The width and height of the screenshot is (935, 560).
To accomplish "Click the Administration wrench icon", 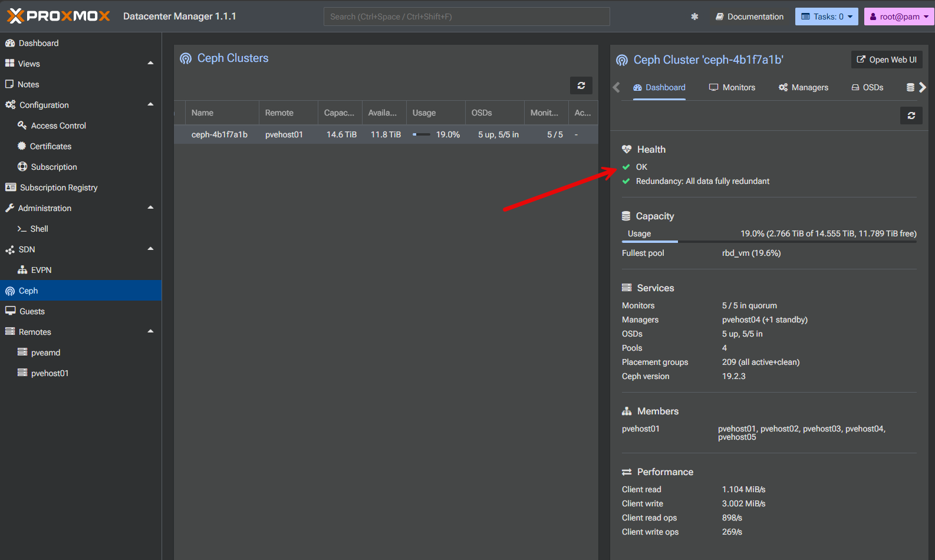I will click(x=9, y=208).
